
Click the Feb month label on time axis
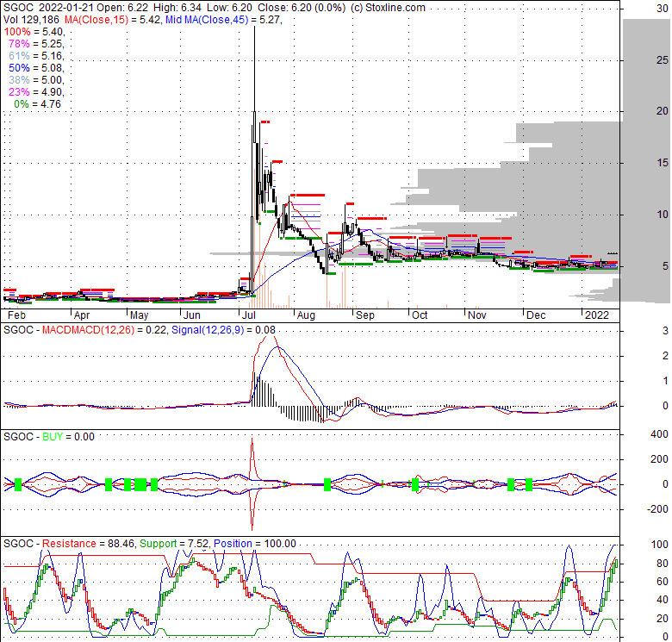click(x=16, y=315)
